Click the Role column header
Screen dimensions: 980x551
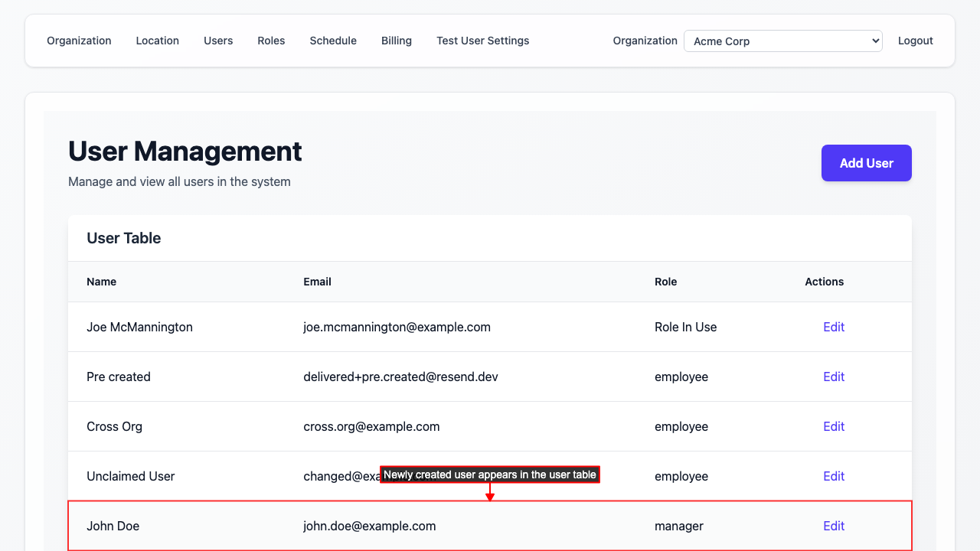click(x=665, y=282)
